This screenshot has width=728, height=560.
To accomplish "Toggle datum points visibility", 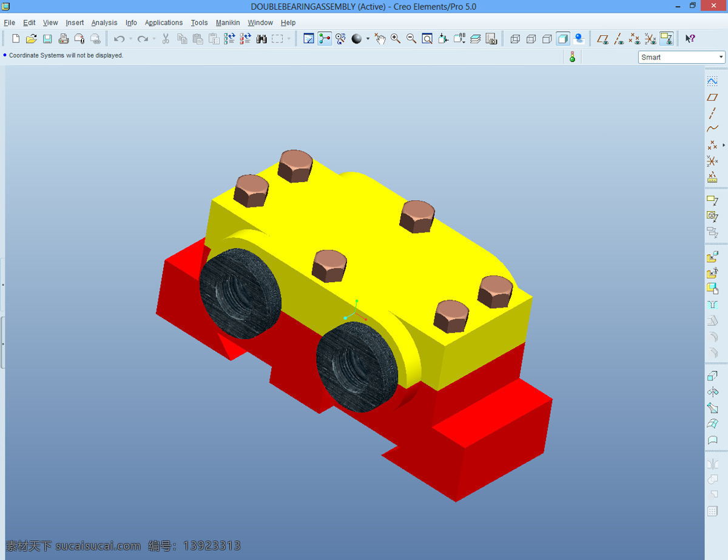I will click(635, 39).
